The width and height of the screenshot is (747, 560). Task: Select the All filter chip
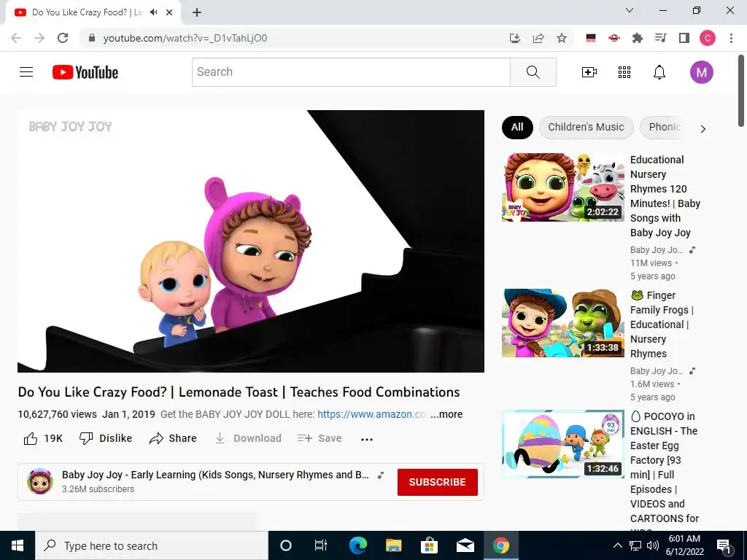click(x=517, y=127)
